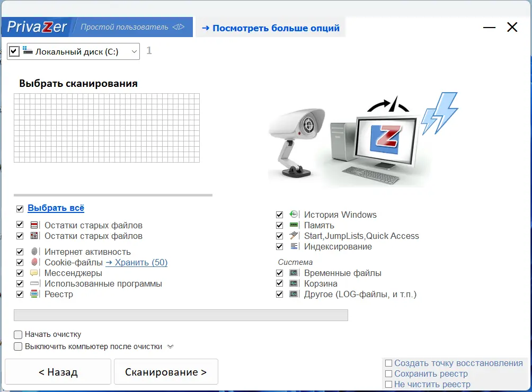Uncheck Использованные программы checkbox

(x=20, y=283)
